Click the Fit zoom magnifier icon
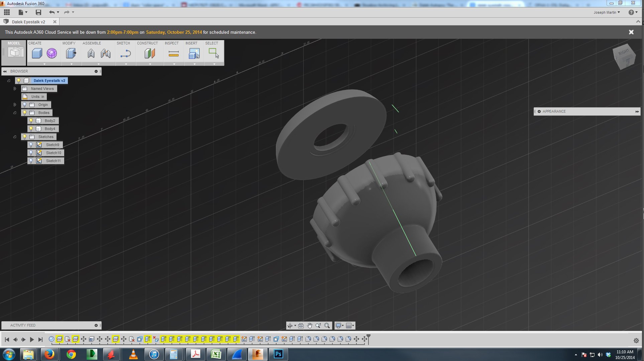The image size is (644, 361). pos(327,326)
